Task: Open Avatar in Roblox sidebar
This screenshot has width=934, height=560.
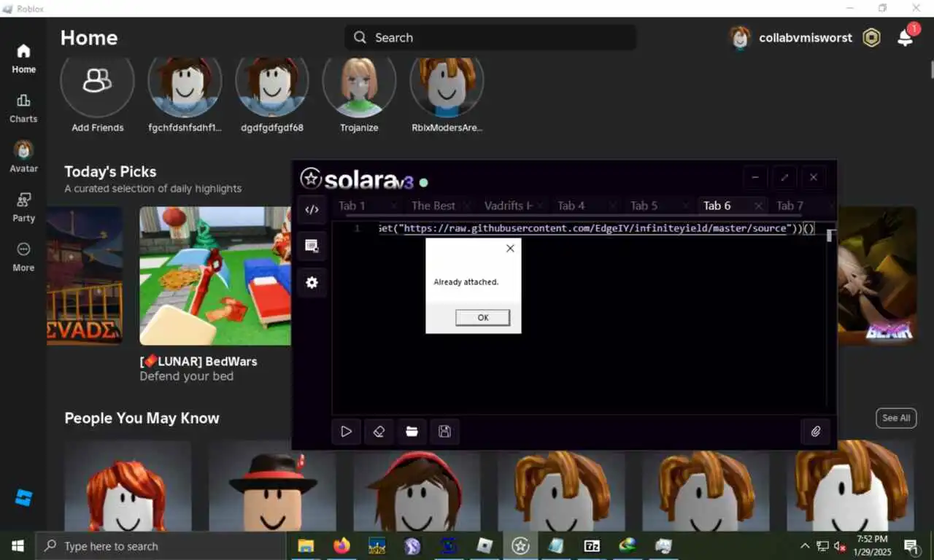Action: coord(23,157)
